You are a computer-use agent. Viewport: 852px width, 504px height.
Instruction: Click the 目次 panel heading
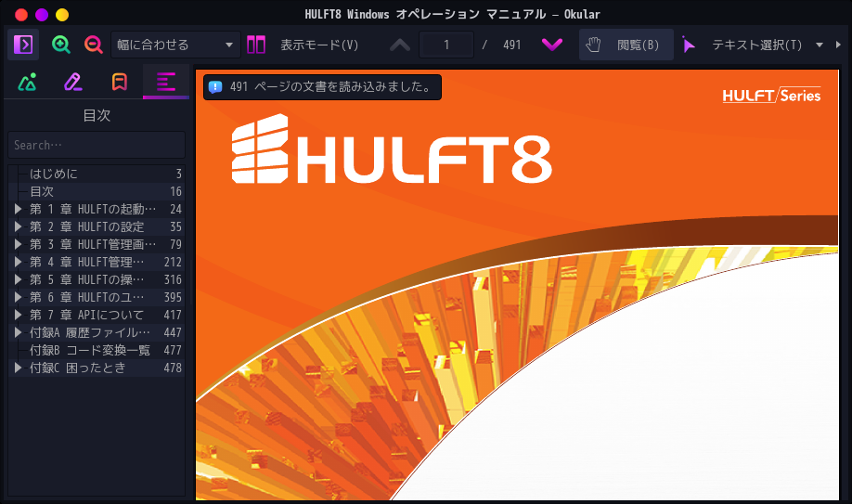click(x=97, y=115)
